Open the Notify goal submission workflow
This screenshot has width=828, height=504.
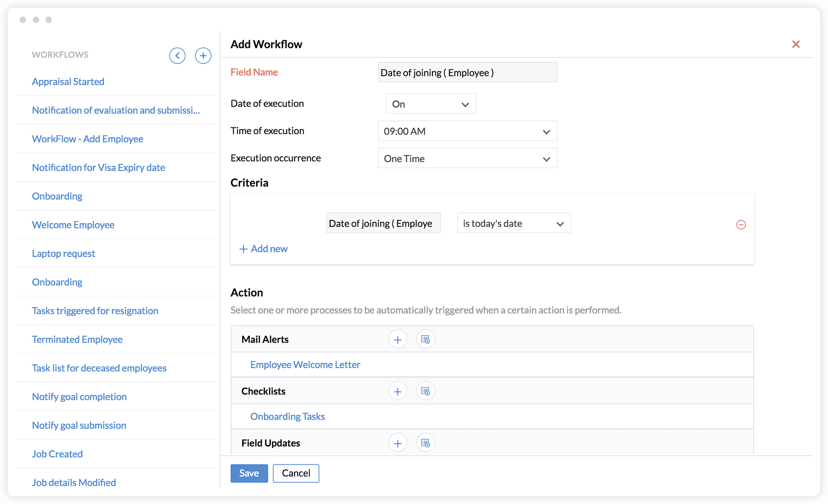pyautogui.click(x=79, y=425)
